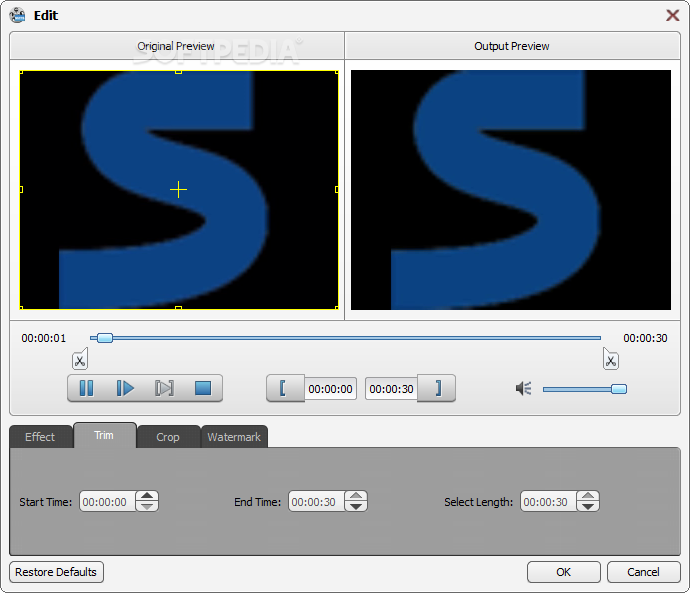Click the Edit window app icon
The height and width of the screenshot is (593, 690).
(x=18, y=15)
